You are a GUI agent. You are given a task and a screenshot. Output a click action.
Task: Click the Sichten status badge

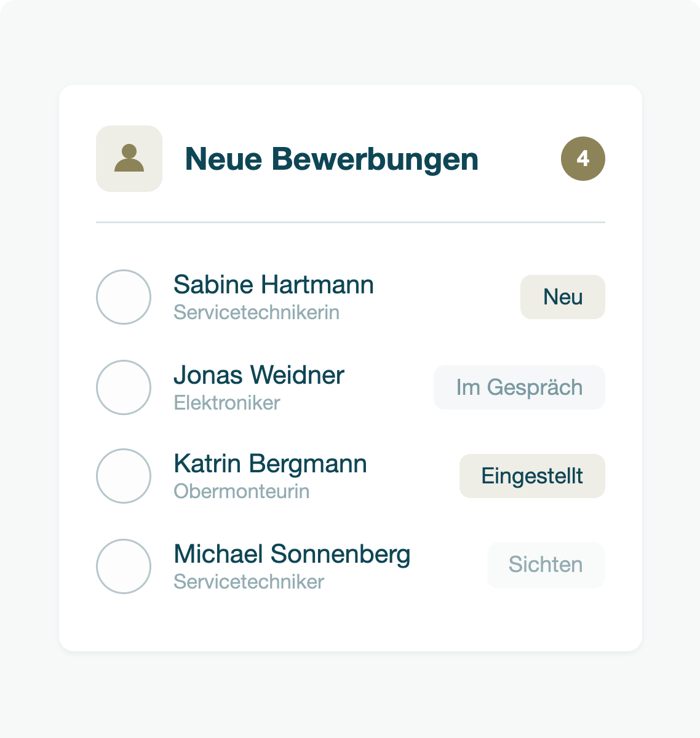point(546,565)
